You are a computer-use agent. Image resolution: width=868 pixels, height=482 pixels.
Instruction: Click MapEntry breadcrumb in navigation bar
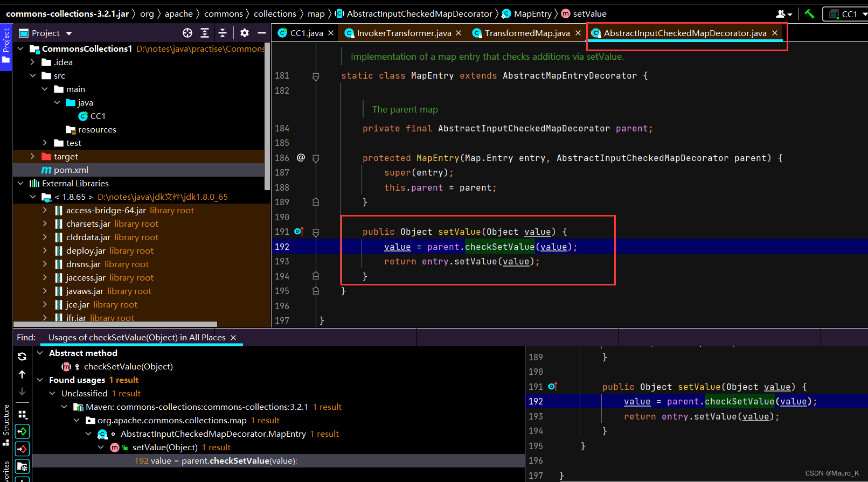tap(527, 14)
